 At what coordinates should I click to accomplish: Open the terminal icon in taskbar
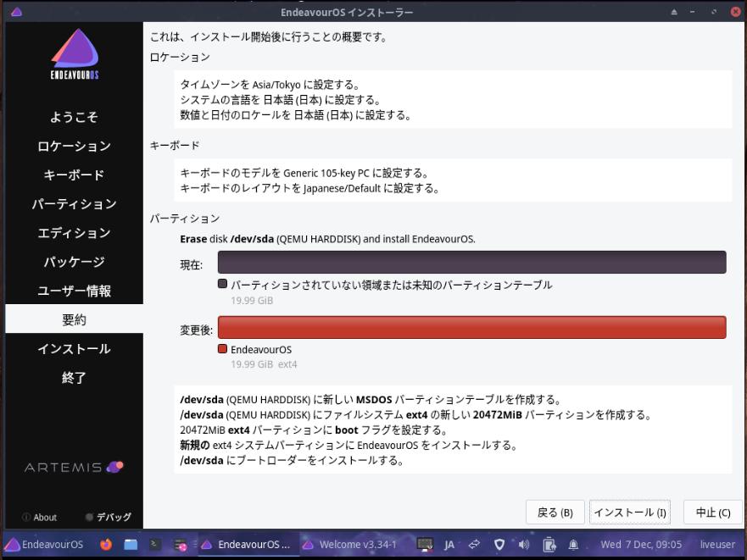155,544
